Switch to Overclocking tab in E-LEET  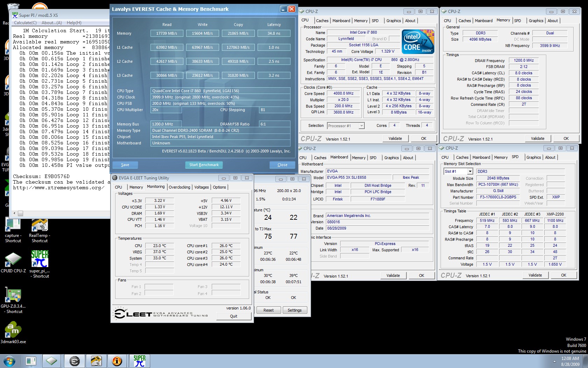(x=180, y=187)
